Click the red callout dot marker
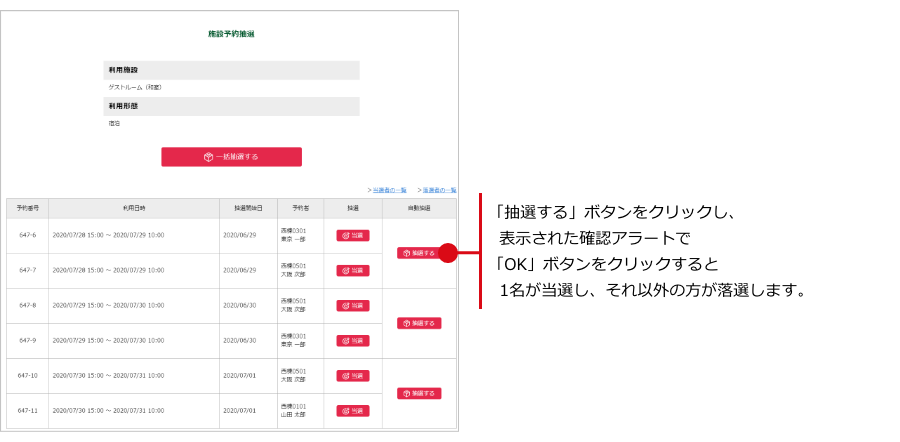Viewport: 900px width, 442px height. 448,253
